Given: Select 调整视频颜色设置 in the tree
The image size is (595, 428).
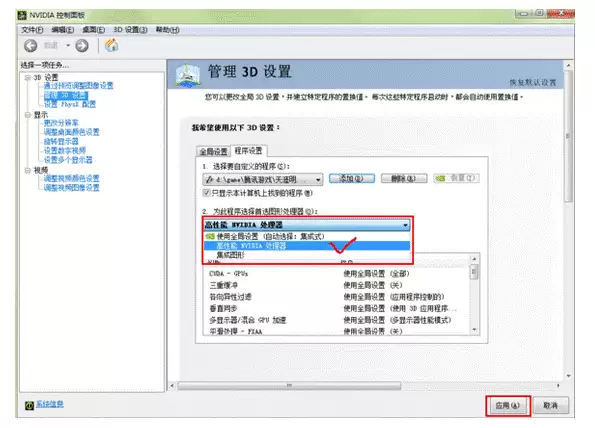Looking at the screenshot, I should [x=71, y=178].
